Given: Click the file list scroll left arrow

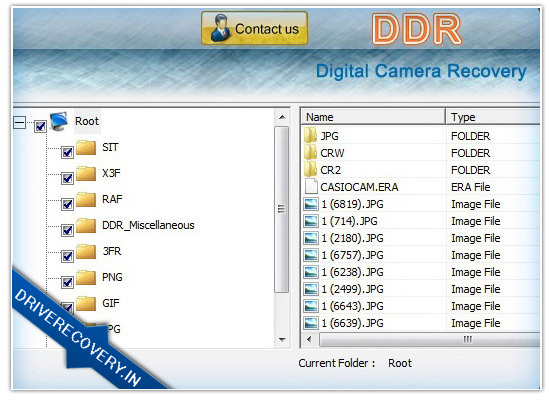Looking at the screenshot, I should tap(309, 339).
